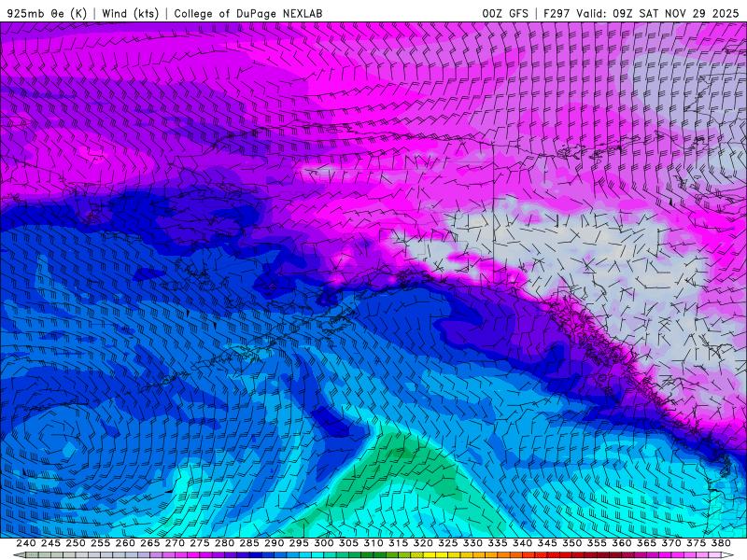Click the '00Z GFS' model run label
Viewport: 747px width, 560px height.
click(x=505, y=13)
